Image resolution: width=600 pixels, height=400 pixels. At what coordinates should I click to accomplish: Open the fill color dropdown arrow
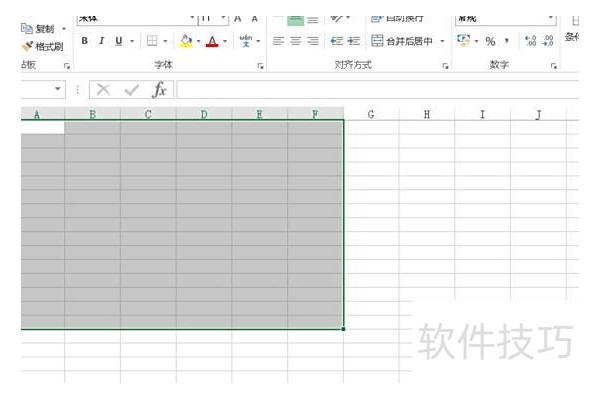click(198, 41)
